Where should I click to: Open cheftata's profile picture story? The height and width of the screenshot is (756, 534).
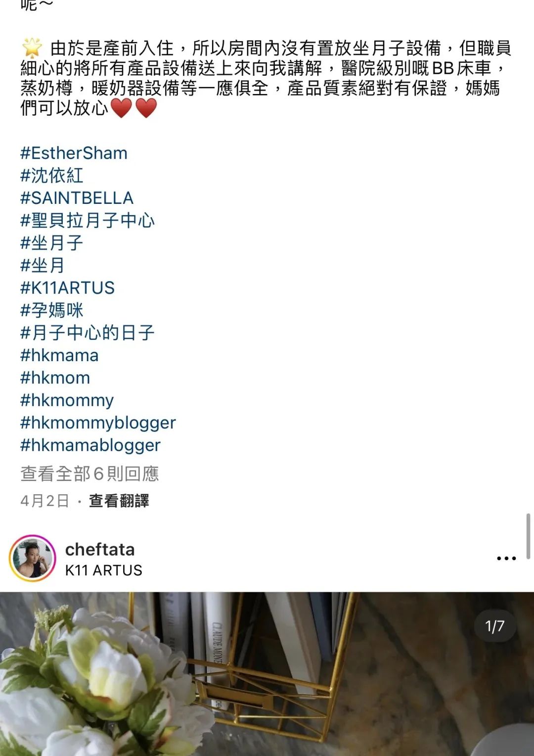pyautogui.click(x=33, y=559)
